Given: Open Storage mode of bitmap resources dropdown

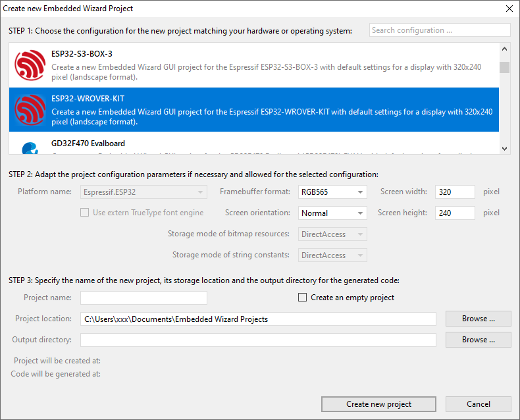Looking at the screenshot, I should click(x=332, y=234).
